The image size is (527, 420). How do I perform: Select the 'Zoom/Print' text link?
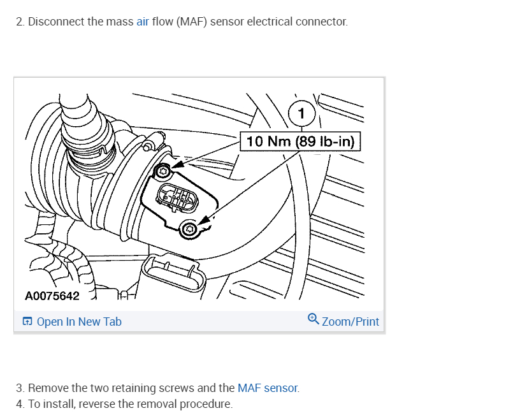click(350, 322)
